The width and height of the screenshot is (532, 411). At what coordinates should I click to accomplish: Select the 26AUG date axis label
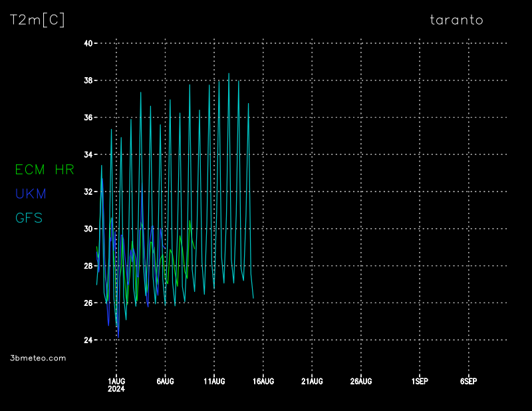tap(360, 381)
